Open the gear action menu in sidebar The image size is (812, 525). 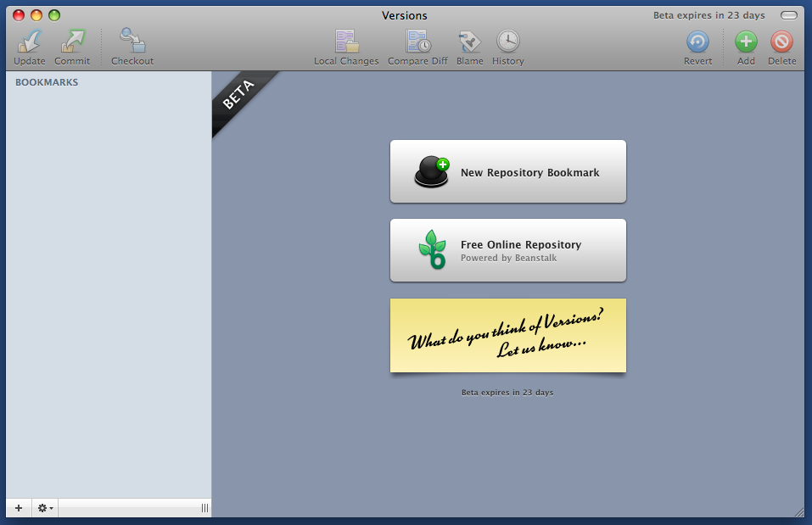[x=45, y=508]
